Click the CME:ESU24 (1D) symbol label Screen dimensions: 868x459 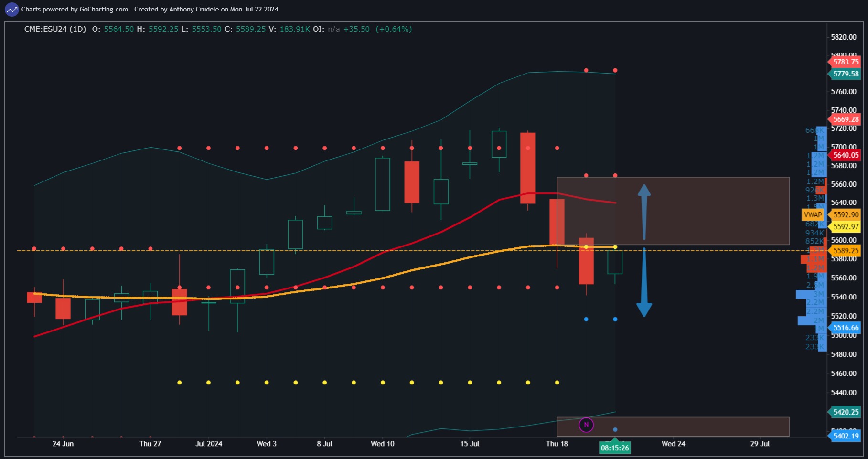[55, 29]
